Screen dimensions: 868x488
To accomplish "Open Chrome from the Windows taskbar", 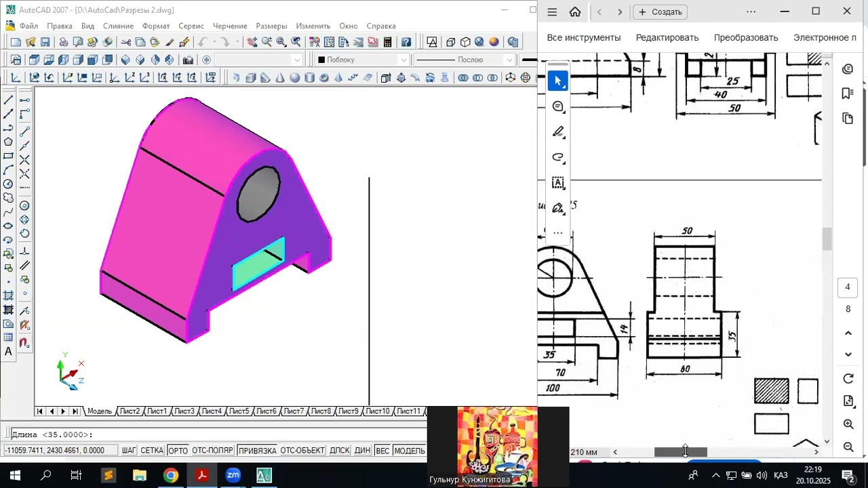I will pyautogui.click(x=170, y=475).
